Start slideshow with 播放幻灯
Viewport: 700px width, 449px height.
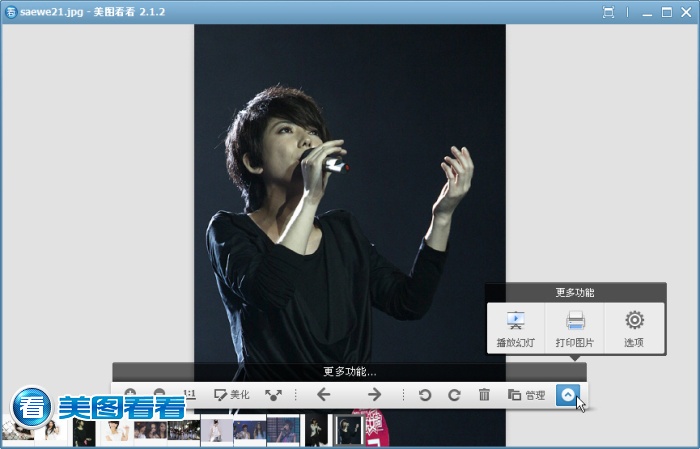click(x=516, y=329)
